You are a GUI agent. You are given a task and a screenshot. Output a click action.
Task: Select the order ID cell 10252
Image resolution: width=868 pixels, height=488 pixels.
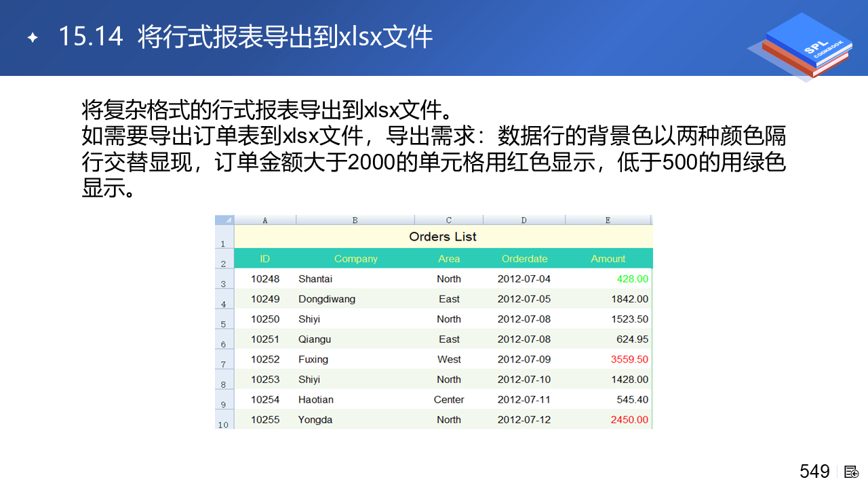click(265, 359)
